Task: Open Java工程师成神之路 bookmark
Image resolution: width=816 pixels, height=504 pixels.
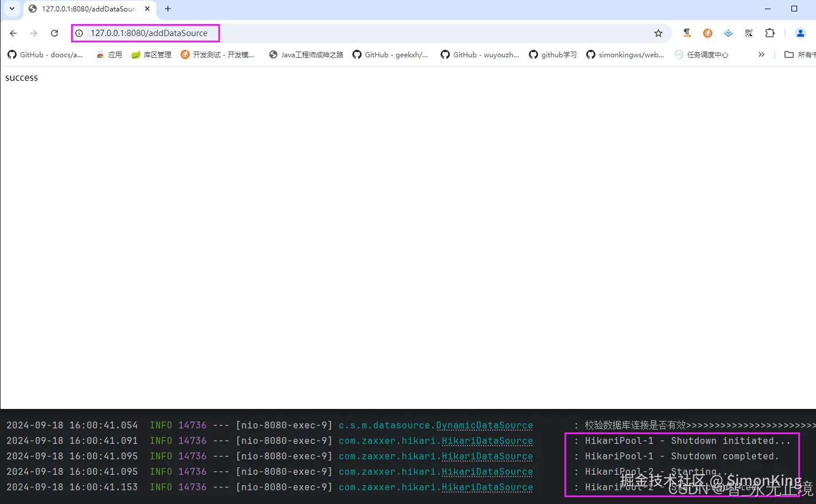Action: pyautogui.click(x=306, y=54)
